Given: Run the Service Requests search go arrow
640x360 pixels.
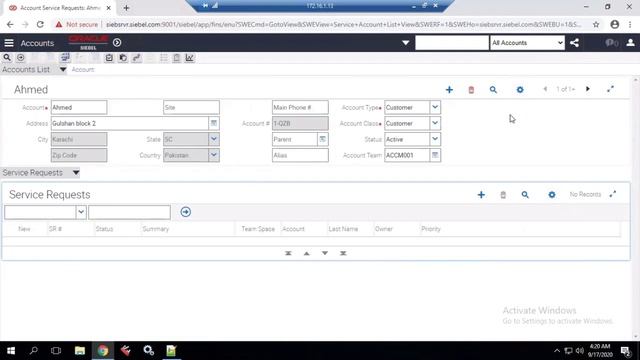Looking at the screenshot, I should point(186,212).
